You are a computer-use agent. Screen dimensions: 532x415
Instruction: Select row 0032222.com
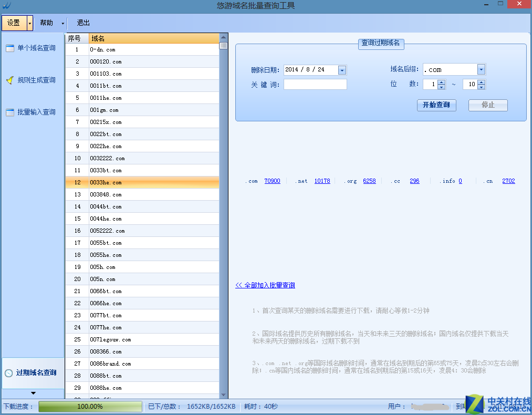[x=142, y=159]
